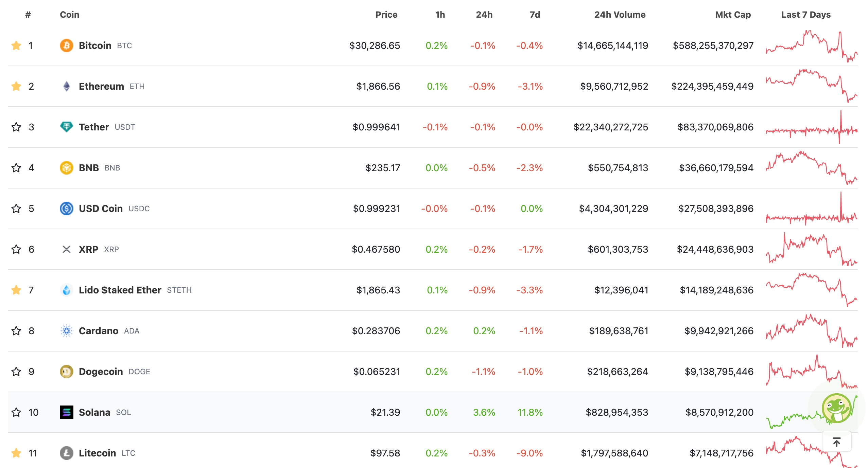Open USD Coin 7-day sparkline chart
The height and width of the screenshot is (468, 868).
pyautogui.click(x=812, y=209)
